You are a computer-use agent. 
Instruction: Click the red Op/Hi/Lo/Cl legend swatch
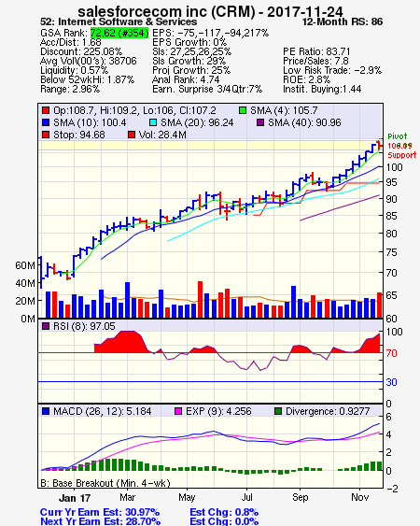46,110
